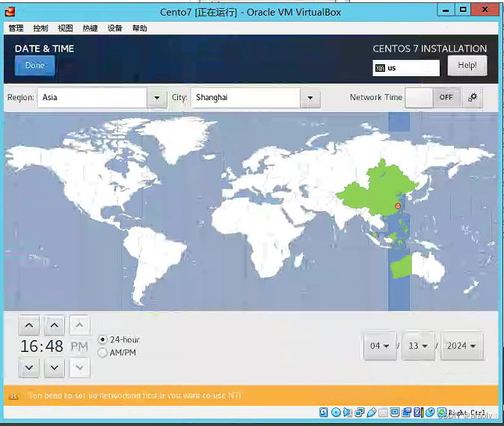Click the AM/PM down arrow
The width and height of the screenshot is (504, 426).
click(x=79, y=367)
